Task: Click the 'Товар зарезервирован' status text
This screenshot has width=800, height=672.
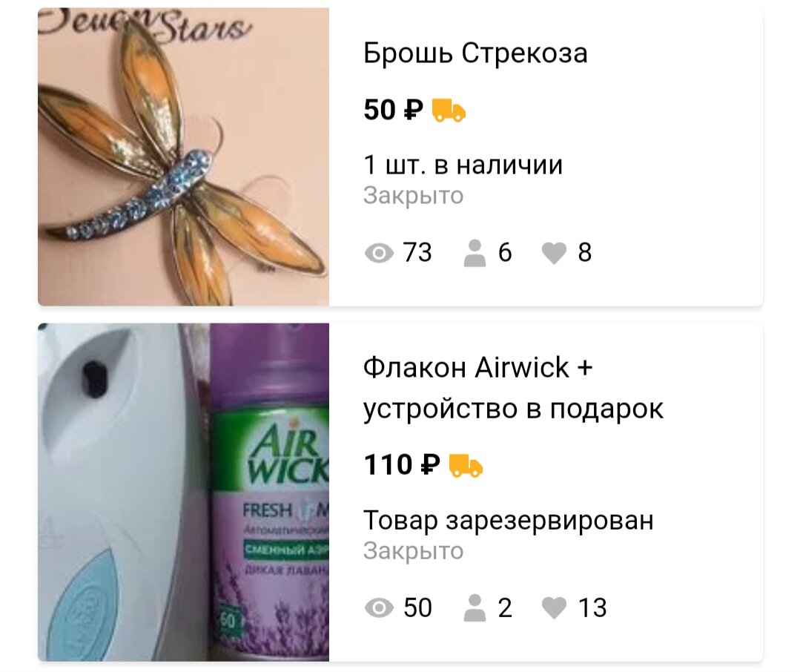Action: (508, 521)
